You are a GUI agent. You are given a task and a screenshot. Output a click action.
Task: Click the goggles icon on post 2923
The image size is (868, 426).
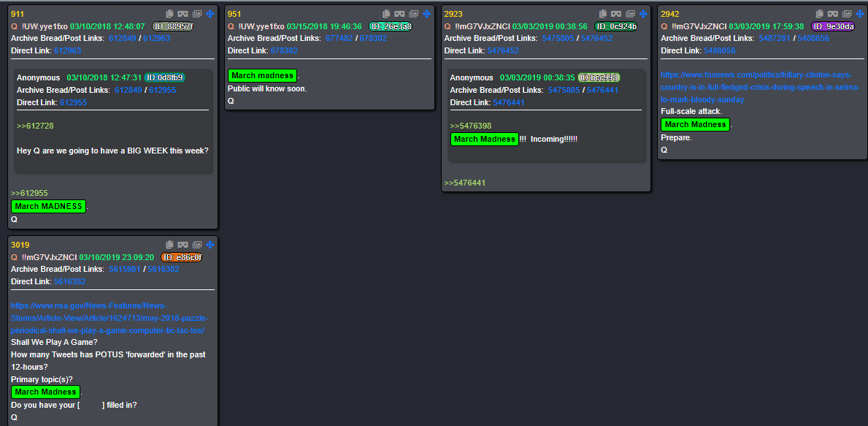pos(616,14)
